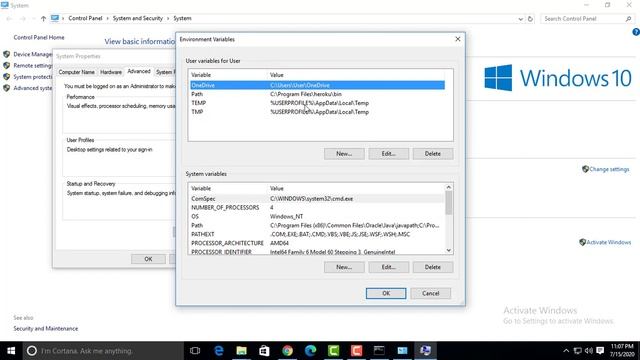The image size is (640, 360).
Task: Click the Cortana circle icon
Action: [x=32, y=351]
